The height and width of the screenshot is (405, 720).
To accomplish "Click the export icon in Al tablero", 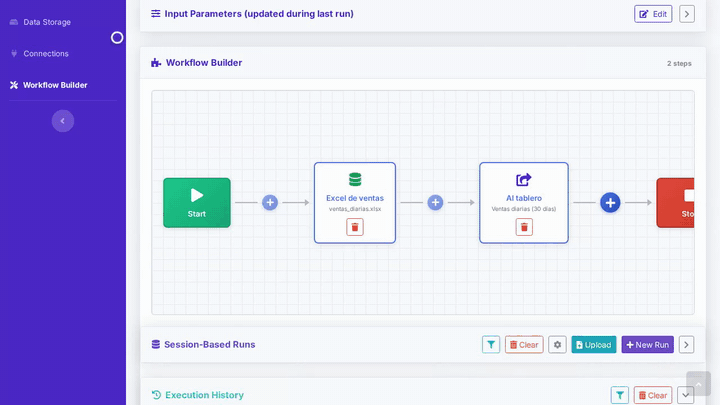I will [524, 180].
